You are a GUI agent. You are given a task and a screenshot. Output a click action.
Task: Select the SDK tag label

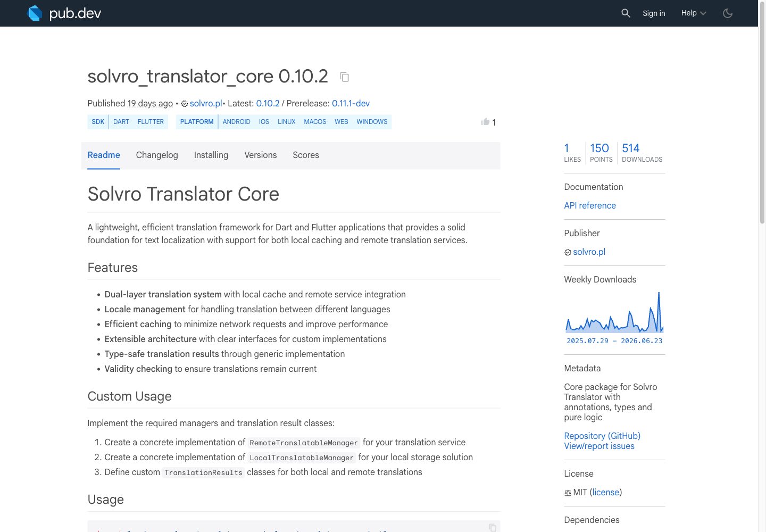98,122
